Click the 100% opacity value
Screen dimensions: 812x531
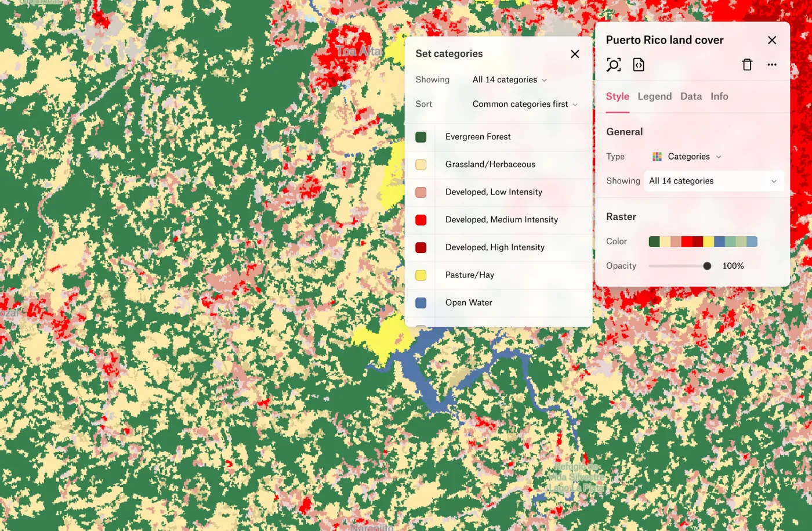(x=733, y=266)
